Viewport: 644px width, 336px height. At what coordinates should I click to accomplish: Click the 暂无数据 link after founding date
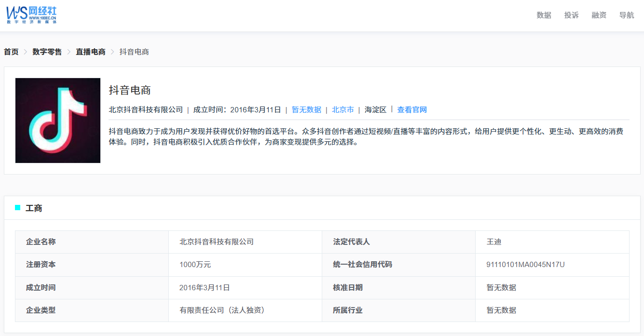(306, 109)
